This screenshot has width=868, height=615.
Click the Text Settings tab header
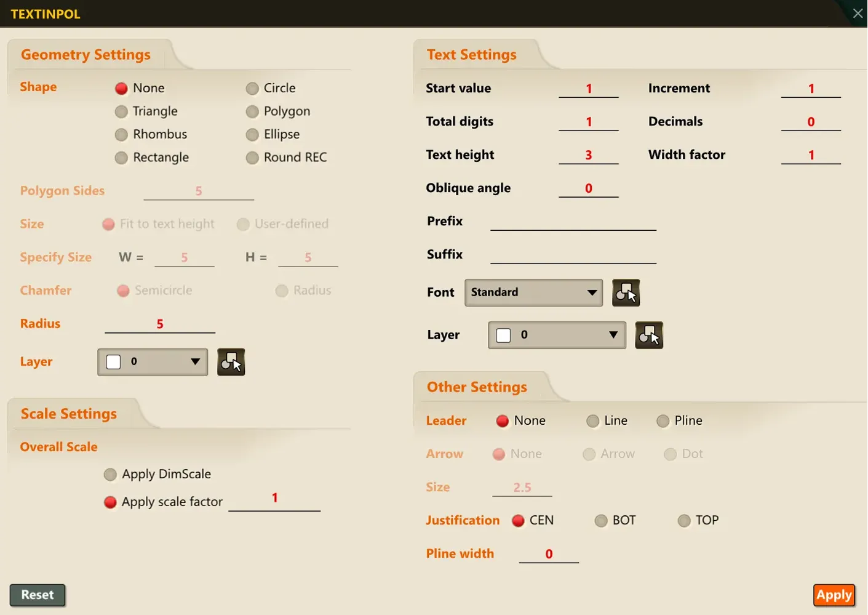[x=472, y=55]
